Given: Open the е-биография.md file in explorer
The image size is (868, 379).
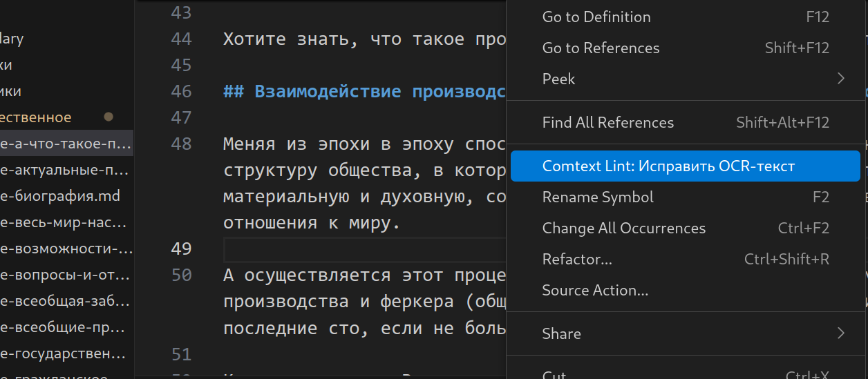Looking at the screenshot, I should pos(60,197).
